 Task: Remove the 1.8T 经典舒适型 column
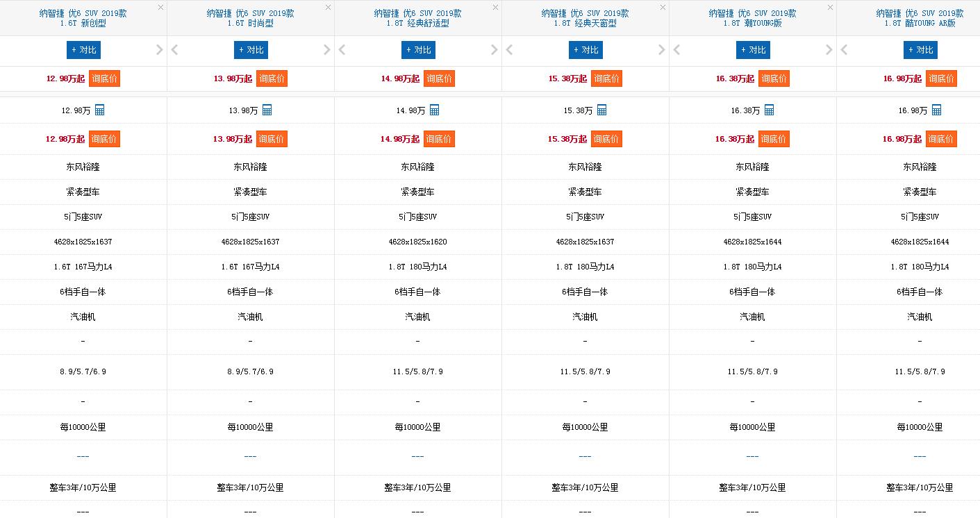[495, 7]
